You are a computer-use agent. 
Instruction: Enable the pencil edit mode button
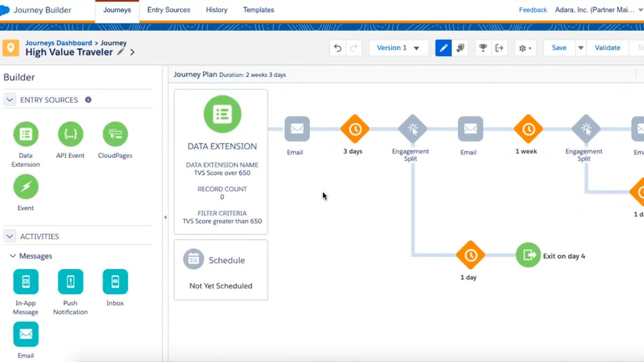click(443, 48)
